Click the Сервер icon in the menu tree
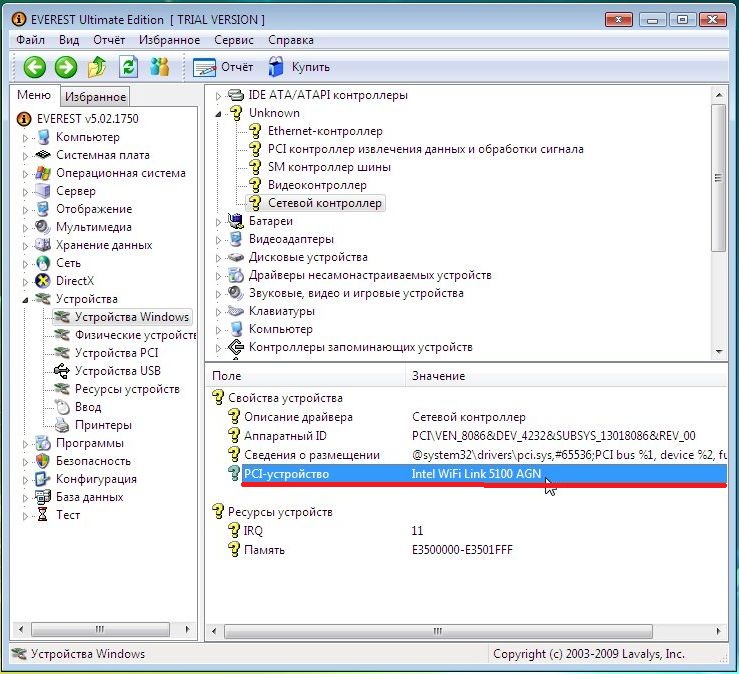This screenshot has width=739, height=674. (43, 191)
